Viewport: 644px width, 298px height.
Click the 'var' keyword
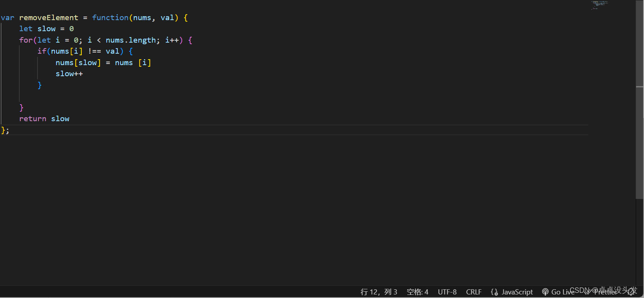(x=8, y=18)
